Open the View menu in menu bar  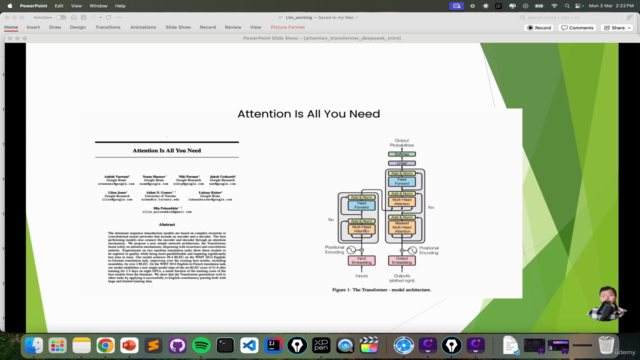[x=76, y=6]
